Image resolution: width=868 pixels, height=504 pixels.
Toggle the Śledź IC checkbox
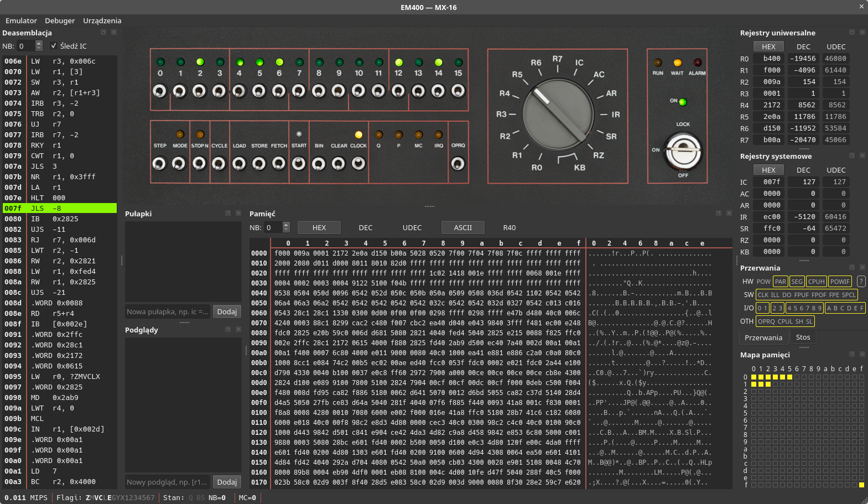(54, 46)
